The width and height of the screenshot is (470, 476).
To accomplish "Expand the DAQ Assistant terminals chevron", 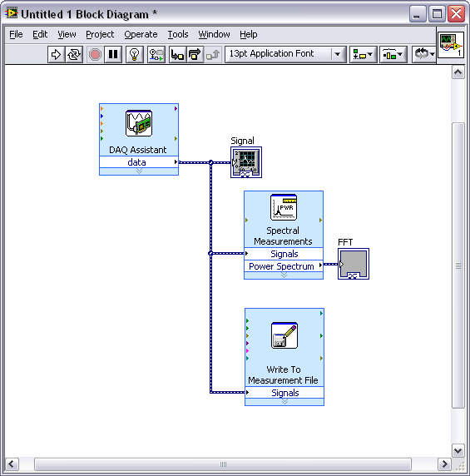I will tap(139, 171).
